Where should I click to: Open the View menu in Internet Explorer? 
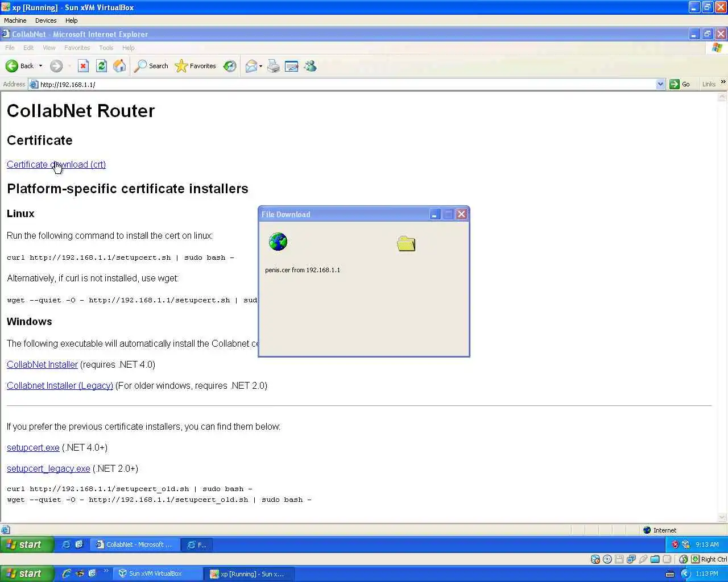coord(49,48)
